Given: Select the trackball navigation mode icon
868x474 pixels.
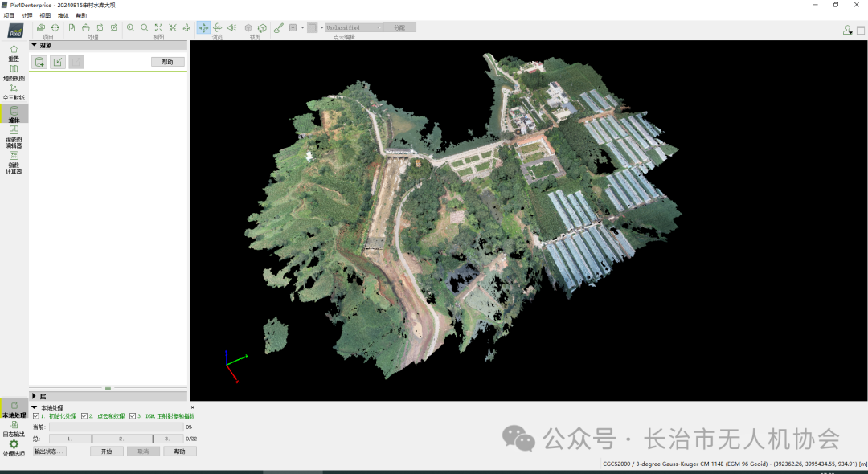Looking at the screenshot, I should 218,27.
